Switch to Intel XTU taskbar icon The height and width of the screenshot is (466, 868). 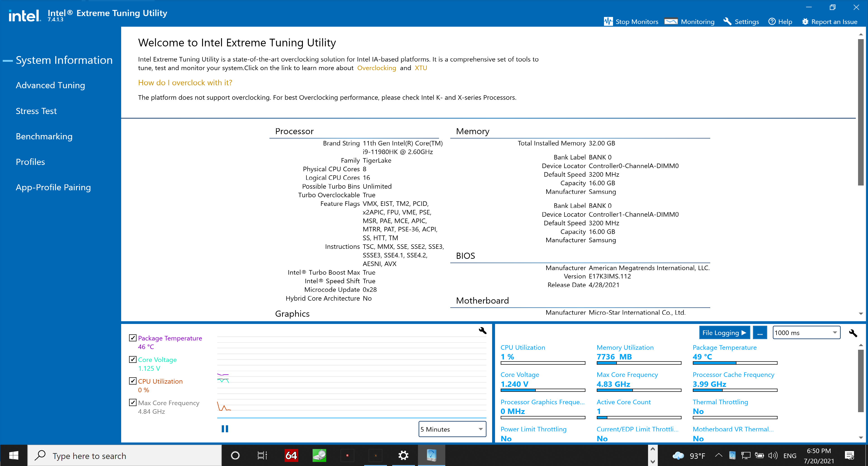(432, 456)
